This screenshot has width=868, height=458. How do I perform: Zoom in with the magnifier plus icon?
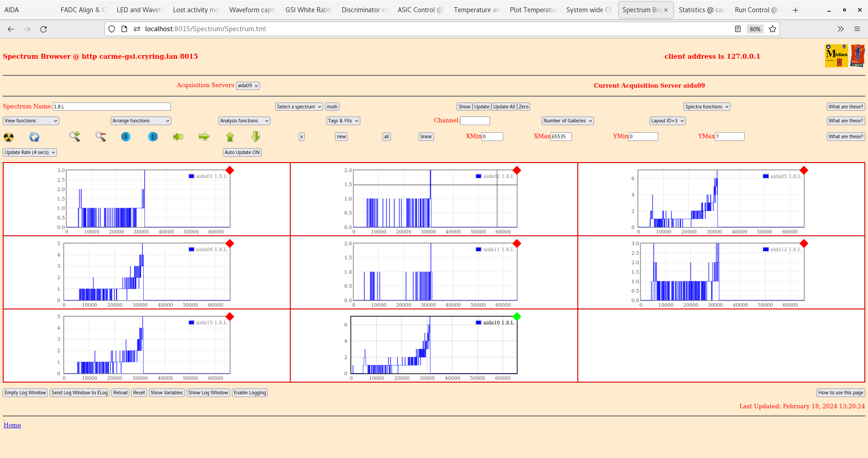[x=75, y=136]
